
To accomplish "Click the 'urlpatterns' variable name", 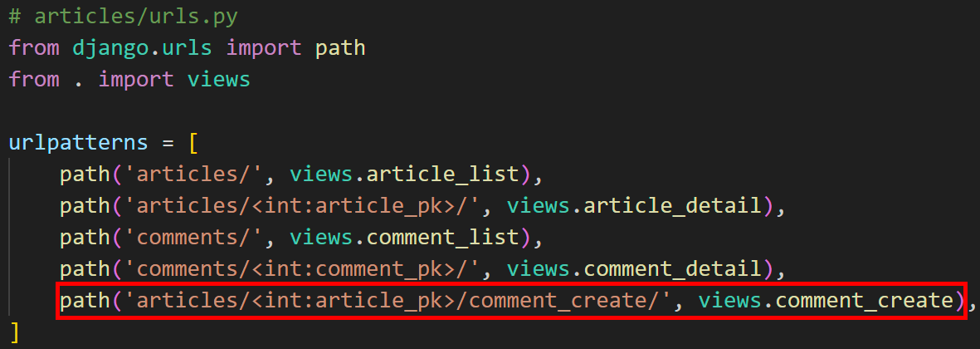I will click(79, 143).
